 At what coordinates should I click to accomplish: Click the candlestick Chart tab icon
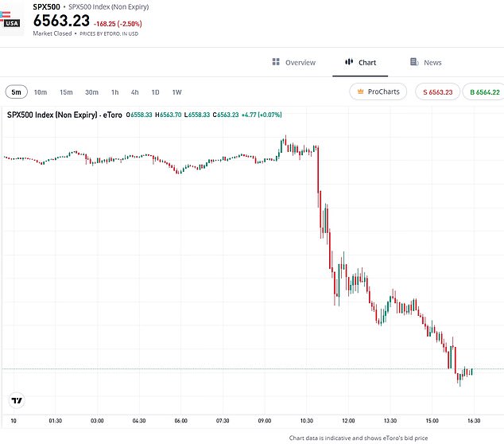[x=348, y=62]
